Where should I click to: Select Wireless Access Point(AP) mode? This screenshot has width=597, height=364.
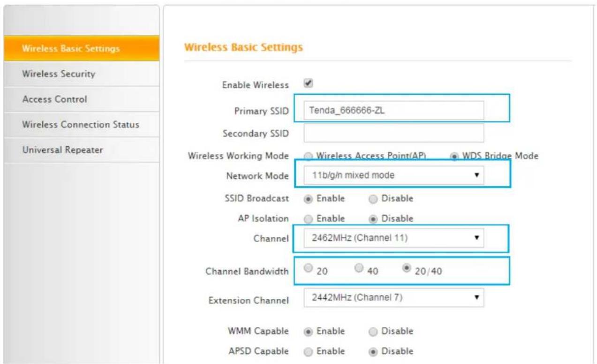tap(308, 156)
